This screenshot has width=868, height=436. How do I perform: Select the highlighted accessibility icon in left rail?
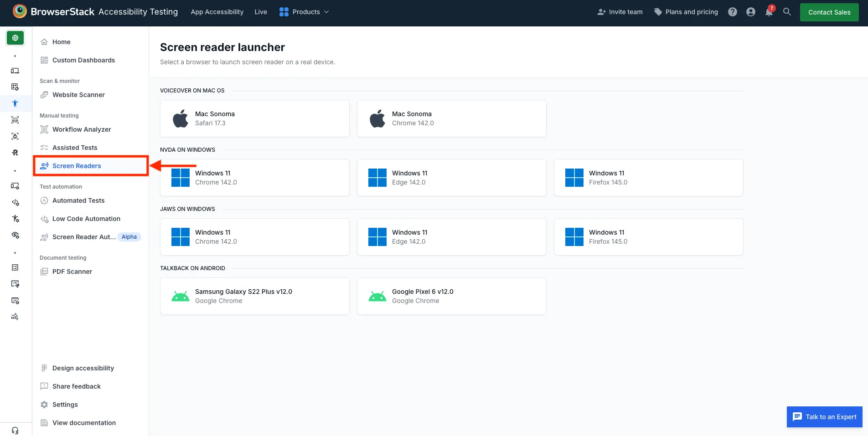point(15,103)
